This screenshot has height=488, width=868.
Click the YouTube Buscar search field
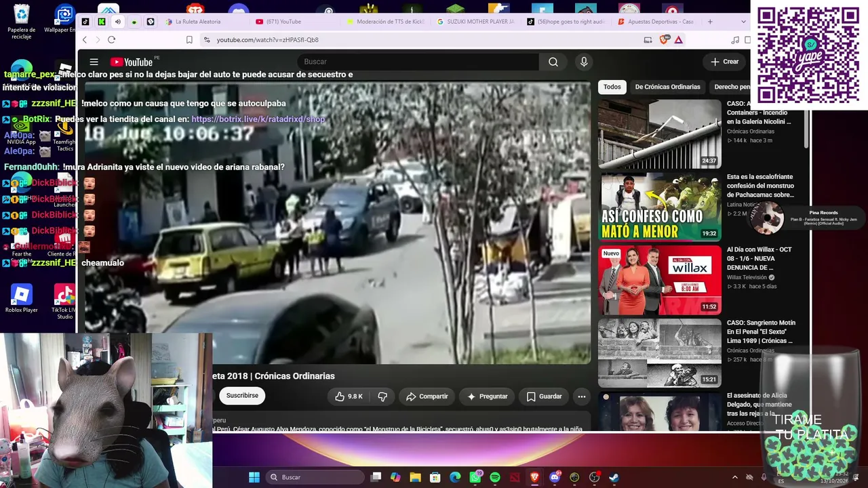418,62
